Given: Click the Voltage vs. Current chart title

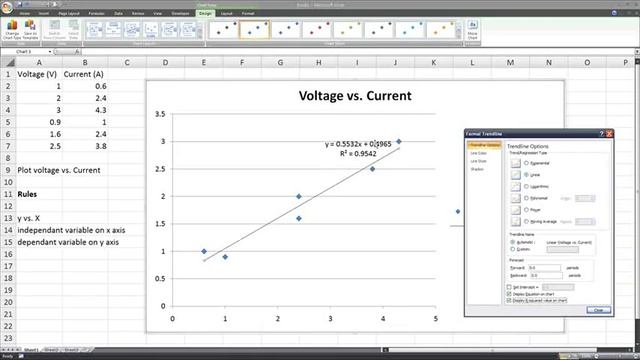Looking at the screenshot, I should point(355,96).
